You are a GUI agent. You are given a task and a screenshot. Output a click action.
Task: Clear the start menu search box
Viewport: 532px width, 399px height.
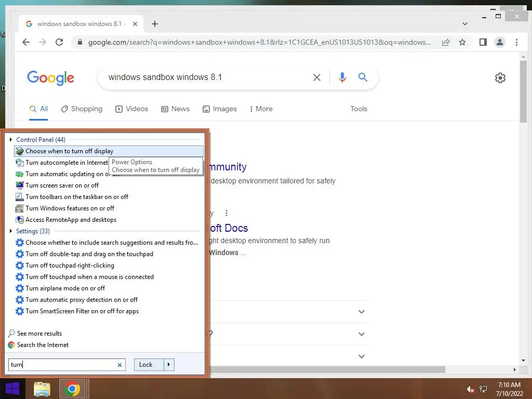coord(119,365)
